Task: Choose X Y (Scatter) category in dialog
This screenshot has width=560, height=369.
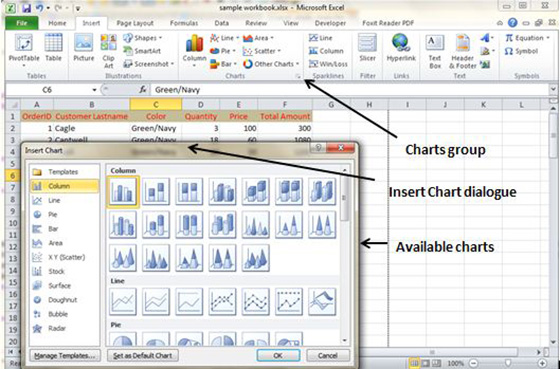Action: tap(65, 257)
